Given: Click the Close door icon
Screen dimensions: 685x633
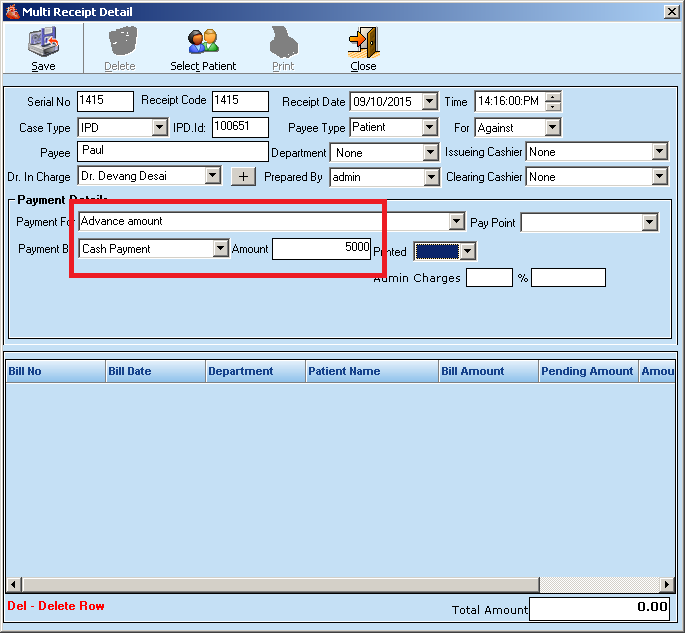Looking at the screenshot, I should point(363,43).
